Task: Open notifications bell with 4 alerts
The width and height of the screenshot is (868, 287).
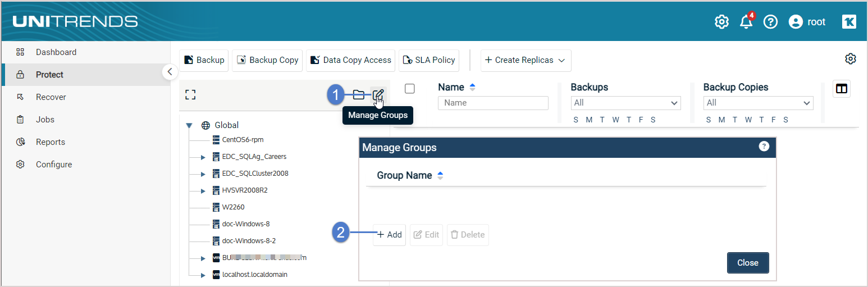Action: pos(747,21)
